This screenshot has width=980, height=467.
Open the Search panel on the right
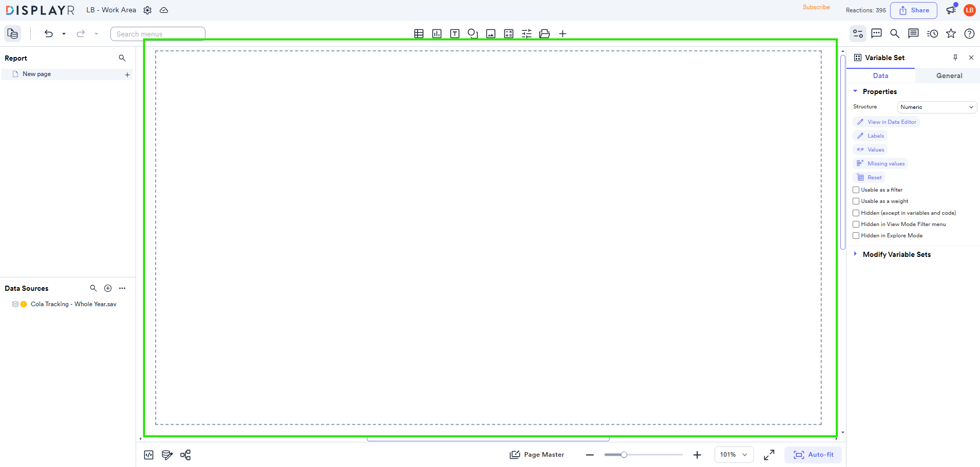click(895, 33)
